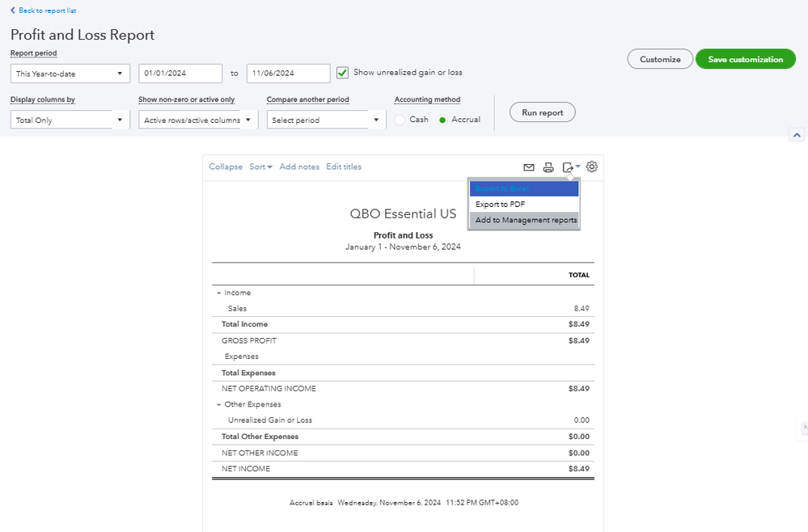The width and height of the screenshot is (808, 532).
Task: Open the Sort dropdown in report toolbar
Action: click(x=260, y=167)
